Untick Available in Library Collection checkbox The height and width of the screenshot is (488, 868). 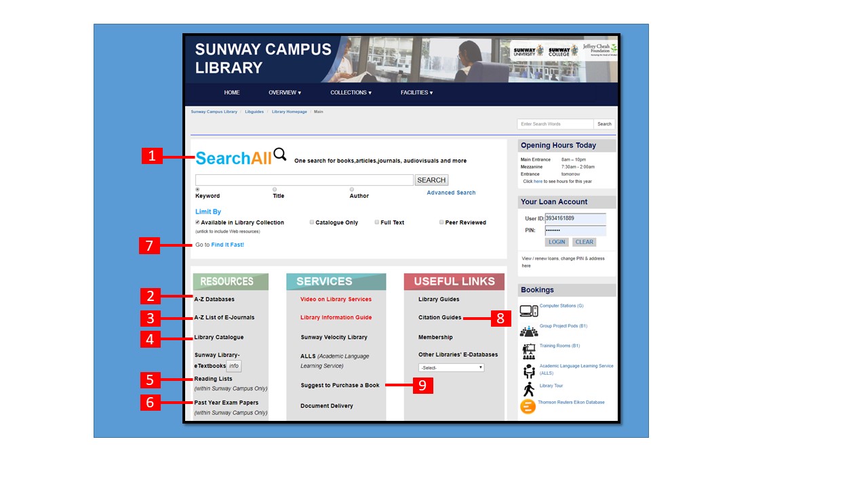(197, 222)
